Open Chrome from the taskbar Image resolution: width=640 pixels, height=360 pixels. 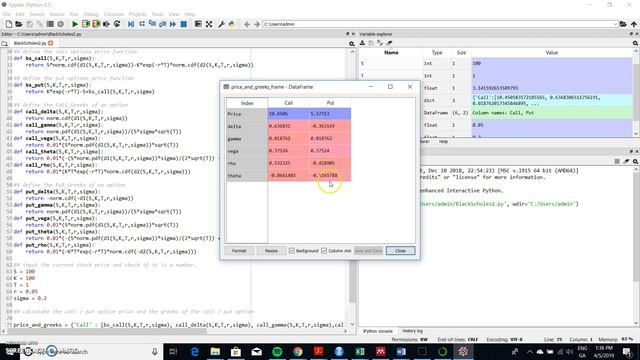[x=298, y=351]
